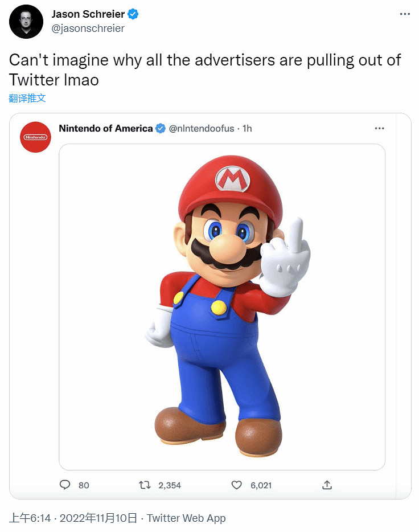Image resolution: width=419 pixels, height=532 pixels.
Task: Click the blue verified badge beside Jason Schreier
Action: (x=133, y=14)
